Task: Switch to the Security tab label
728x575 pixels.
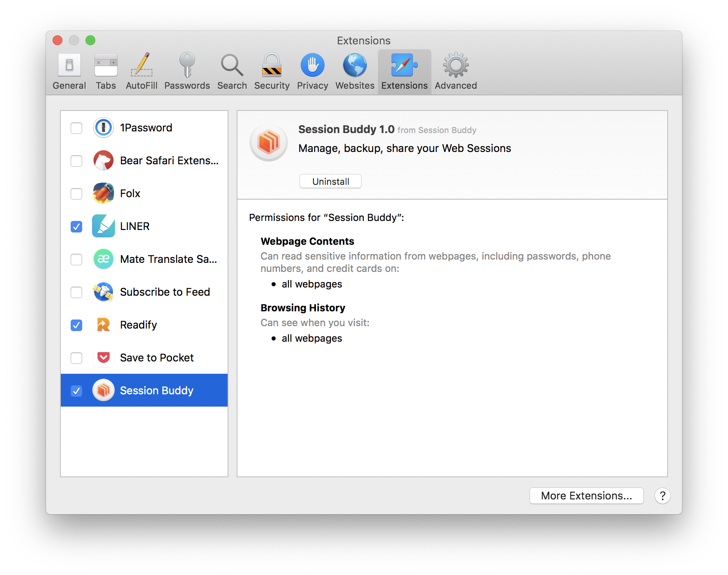Action: (272, 85)
